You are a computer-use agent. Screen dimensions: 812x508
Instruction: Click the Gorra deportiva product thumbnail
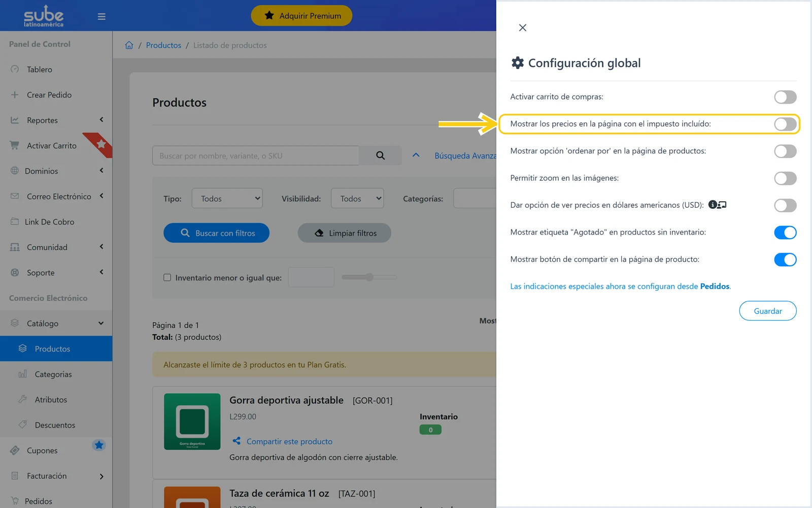tap(192, 422)
